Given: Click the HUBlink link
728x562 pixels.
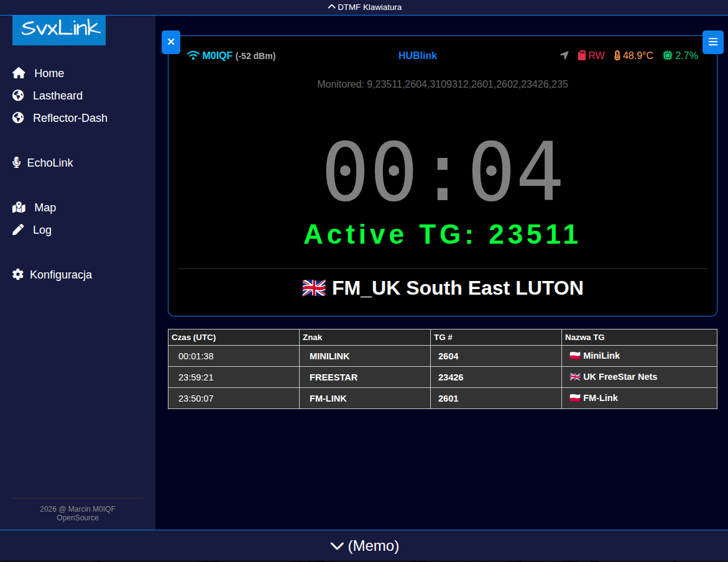Looking at the screenshot, I should point(417,55).
